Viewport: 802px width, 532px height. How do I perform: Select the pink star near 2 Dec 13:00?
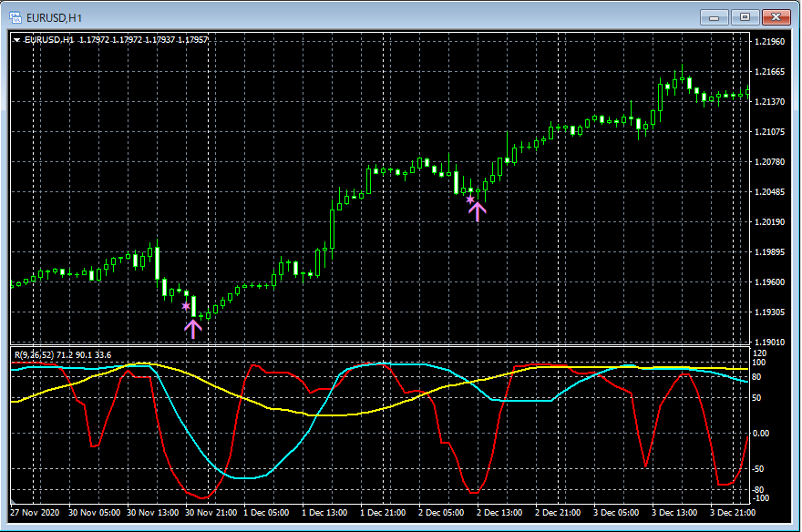coord(470,199)
